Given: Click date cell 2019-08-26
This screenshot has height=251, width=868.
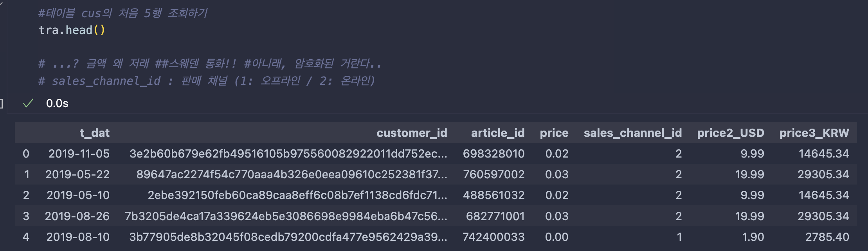Looking at the screenshot, I should [77, 216].
